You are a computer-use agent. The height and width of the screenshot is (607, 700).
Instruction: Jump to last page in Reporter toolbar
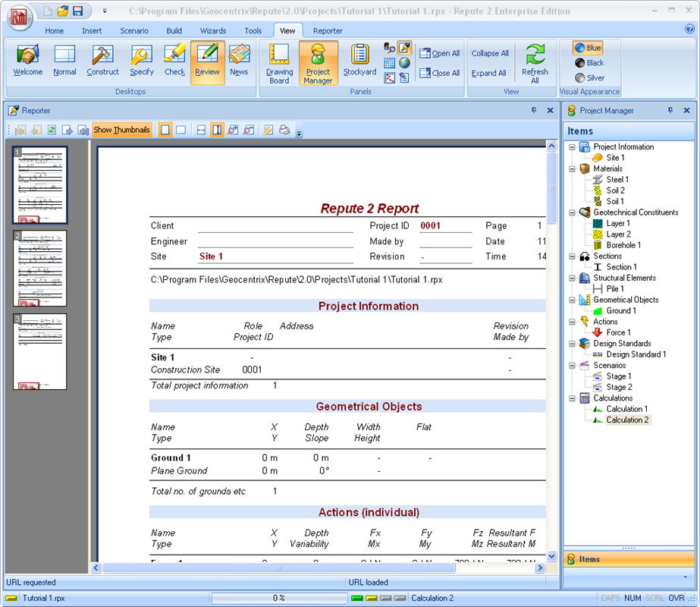(x=83, y=130)
